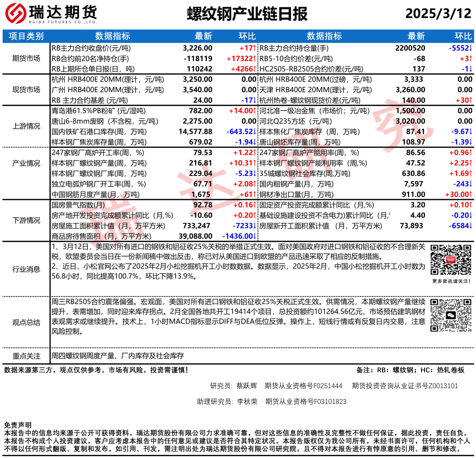Click the RB 主力合约基差 change -17↓
This screenshot has width=476, height=458.
tap(249, 100)
